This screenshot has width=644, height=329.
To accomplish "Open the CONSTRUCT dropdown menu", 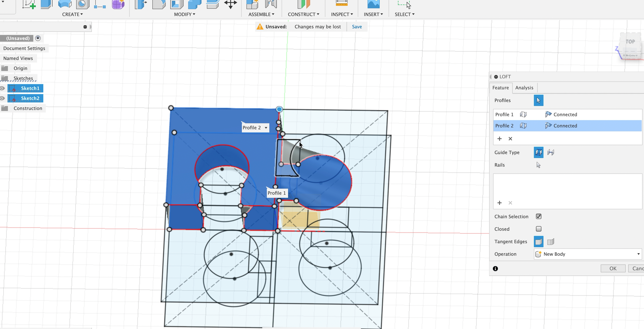I will (x=303, y=14).
